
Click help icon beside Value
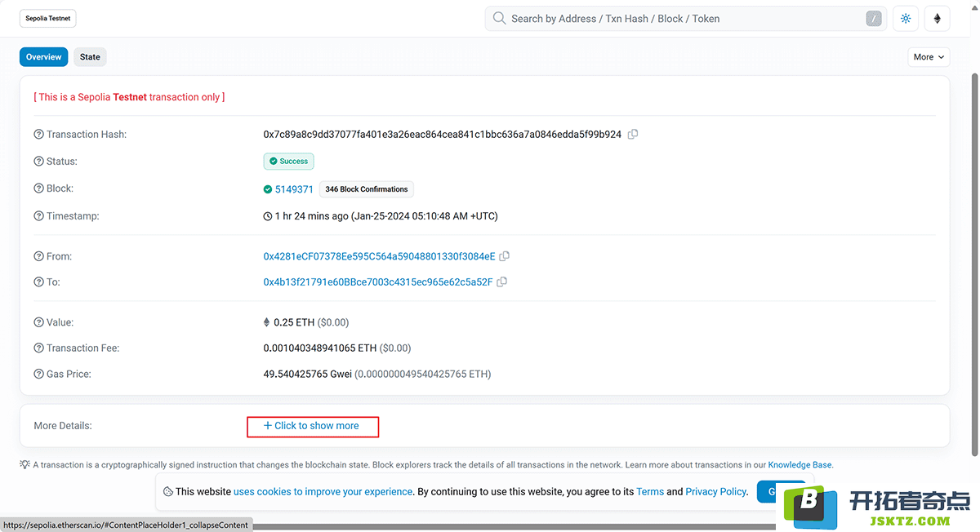tap(38, 322)
